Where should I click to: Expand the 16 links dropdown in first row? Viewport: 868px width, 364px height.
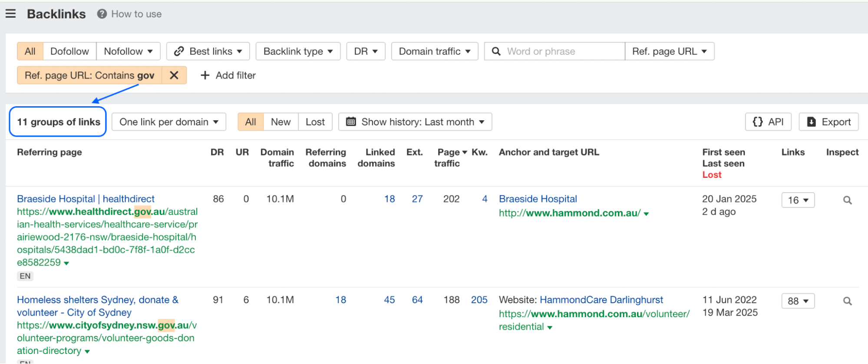(x=798, y=200)
